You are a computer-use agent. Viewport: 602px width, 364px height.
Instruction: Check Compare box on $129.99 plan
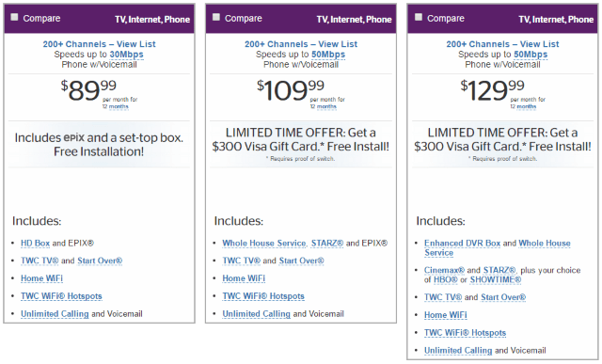click(x=419, y=17)
